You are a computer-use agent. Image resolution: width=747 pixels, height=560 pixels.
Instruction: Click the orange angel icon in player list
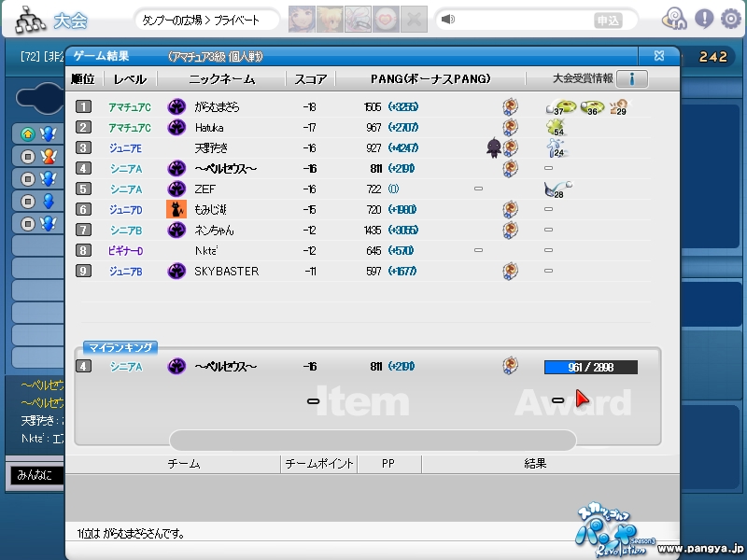pyautogui.click(x=49, y=156)
